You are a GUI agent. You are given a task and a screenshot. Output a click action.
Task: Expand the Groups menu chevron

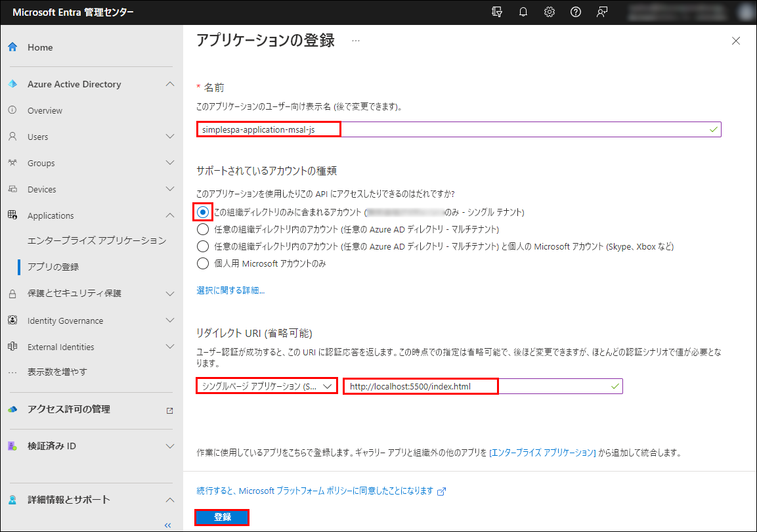tap(170, 163)
